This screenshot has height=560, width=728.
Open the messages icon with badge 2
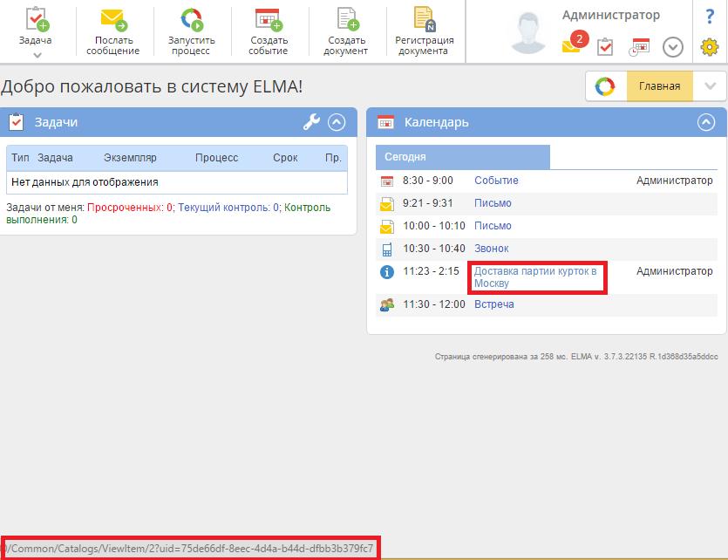[573, 45]
